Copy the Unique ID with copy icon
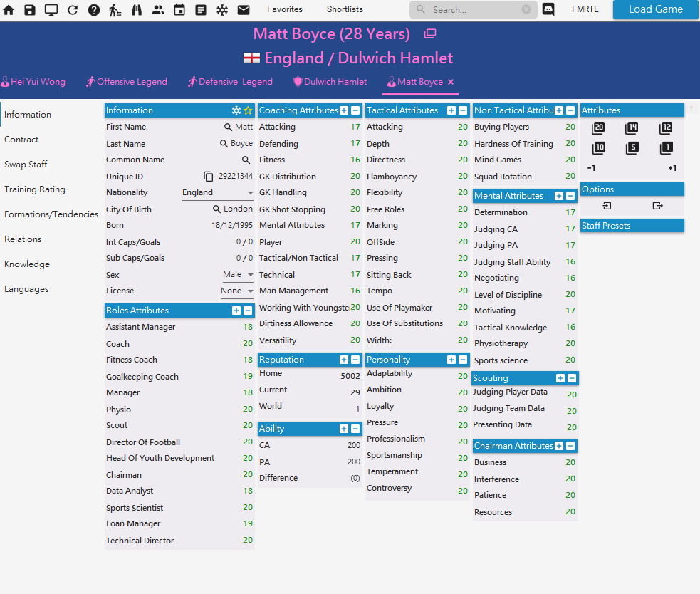The height and width of the screenshot is (594, 700). tap(208, 177)
